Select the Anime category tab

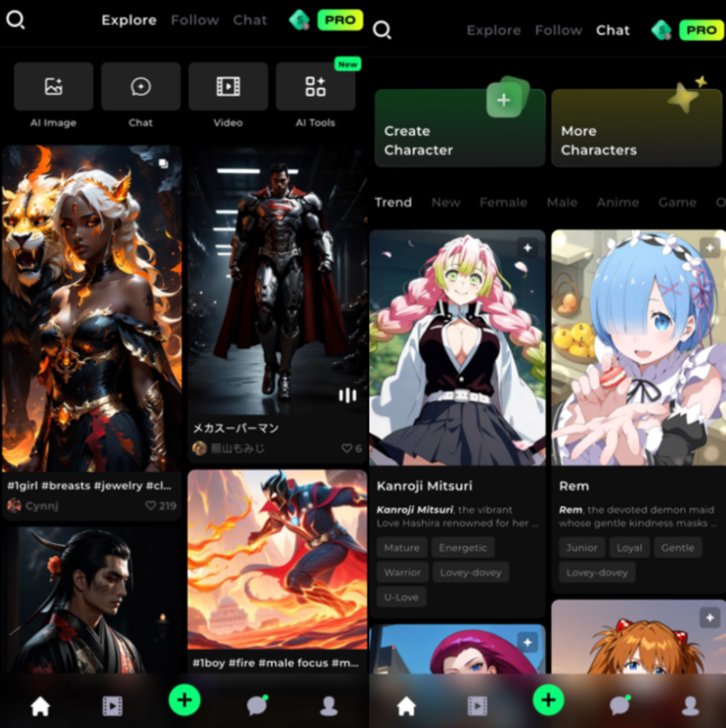pos(618,202)
